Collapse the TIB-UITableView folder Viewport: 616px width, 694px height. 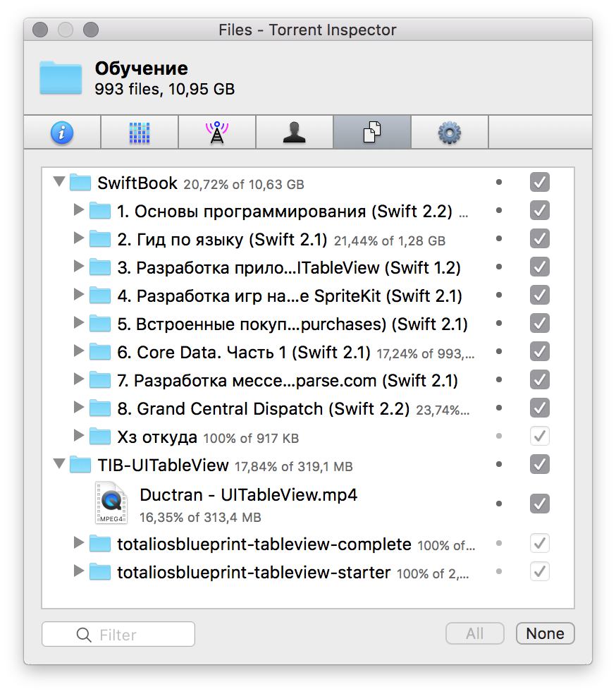(x=59, y=463)
